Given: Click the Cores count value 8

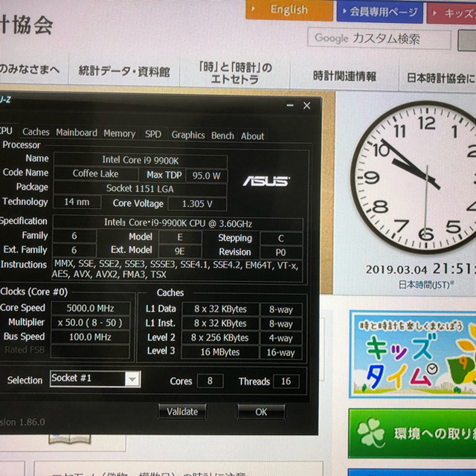Looking at the screenshot, I should [210, 381].
